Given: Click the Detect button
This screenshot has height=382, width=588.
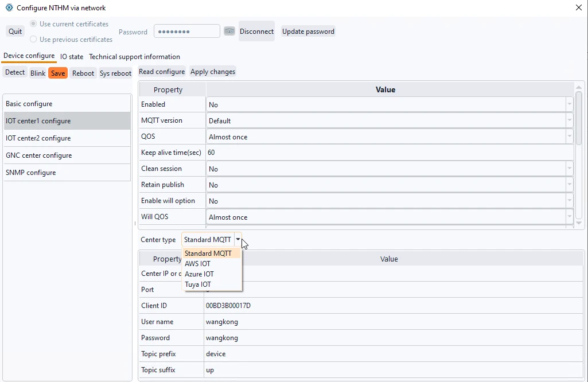Looking at the screenshot, I should click(x=15, y=72).
